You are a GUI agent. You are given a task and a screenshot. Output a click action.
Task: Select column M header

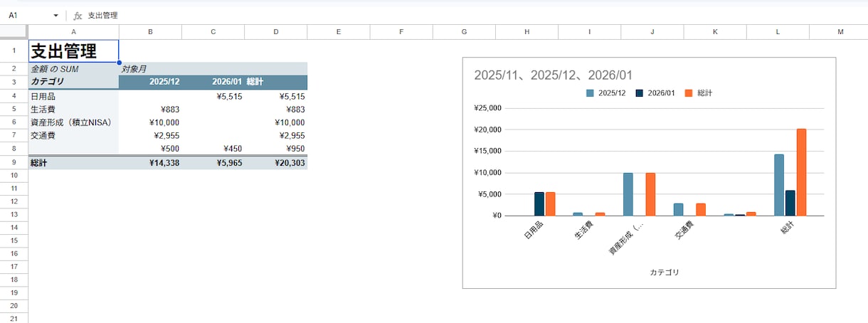840,31
